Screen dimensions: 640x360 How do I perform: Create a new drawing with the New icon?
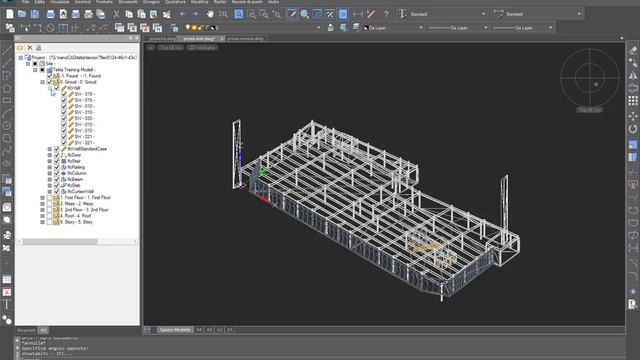click(x=10, y=14)
